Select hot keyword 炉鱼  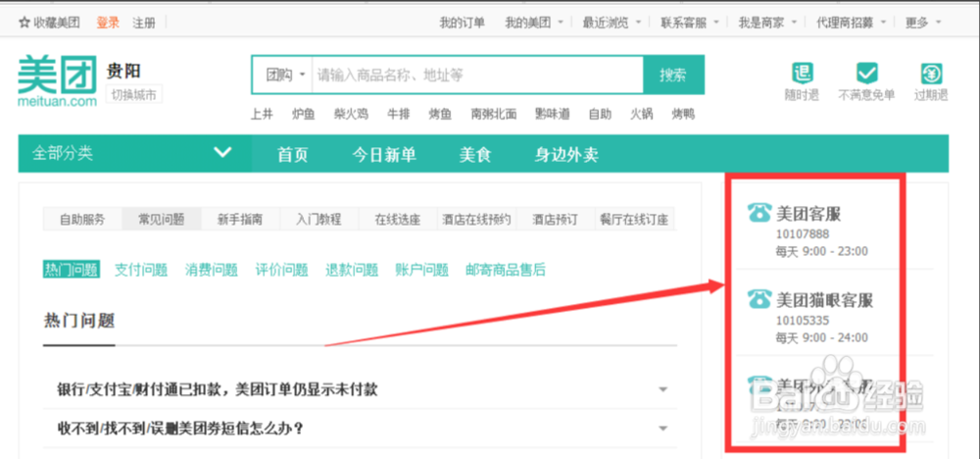[x=303, y=115]
